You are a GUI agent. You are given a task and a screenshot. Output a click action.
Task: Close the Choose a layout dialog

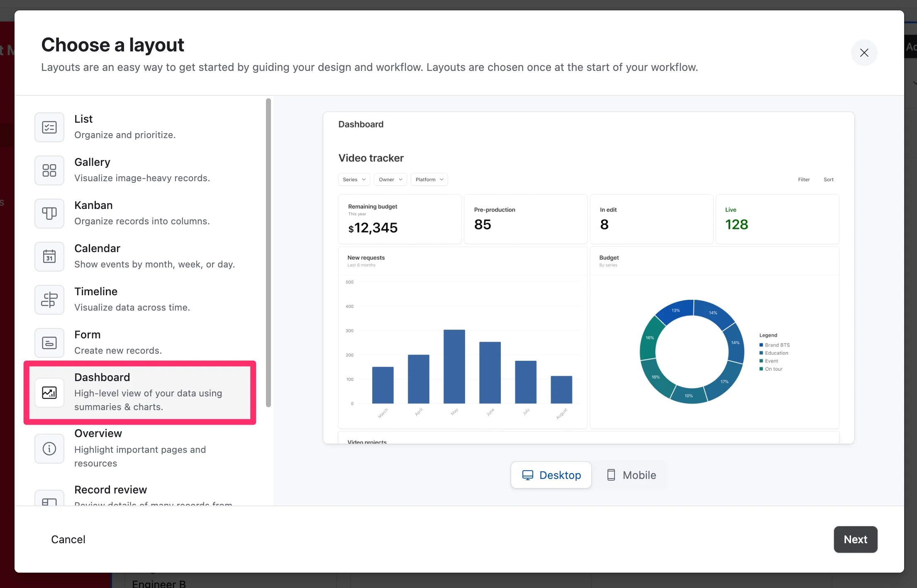864,53
